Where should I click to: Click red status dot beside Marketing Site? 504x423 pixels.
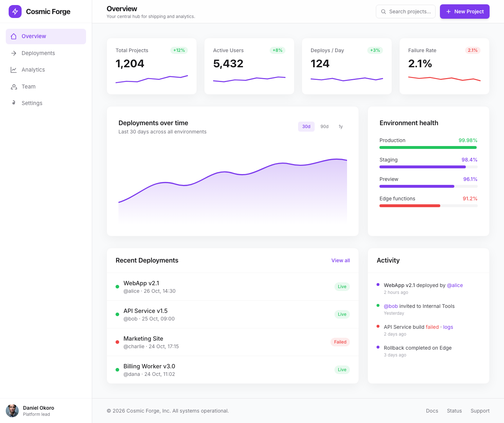click(117, 342)
